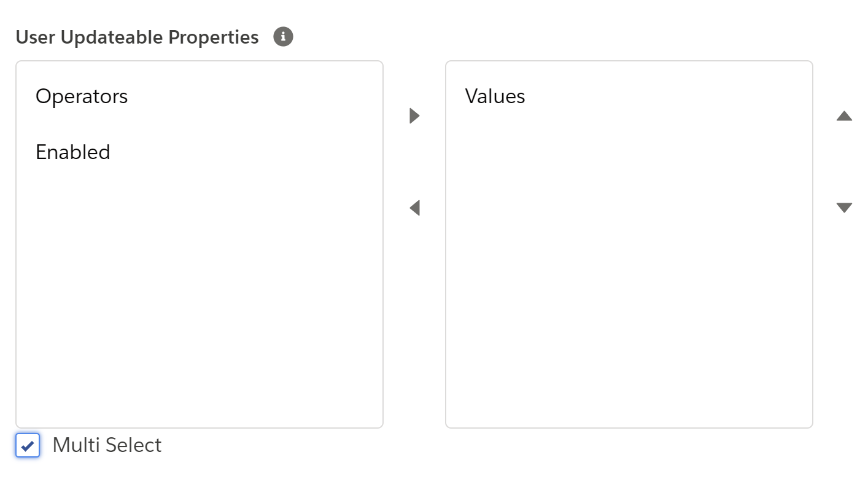868x479 pixels.
Task: Shift the chosen property one position down
Action: pos(844,208)
